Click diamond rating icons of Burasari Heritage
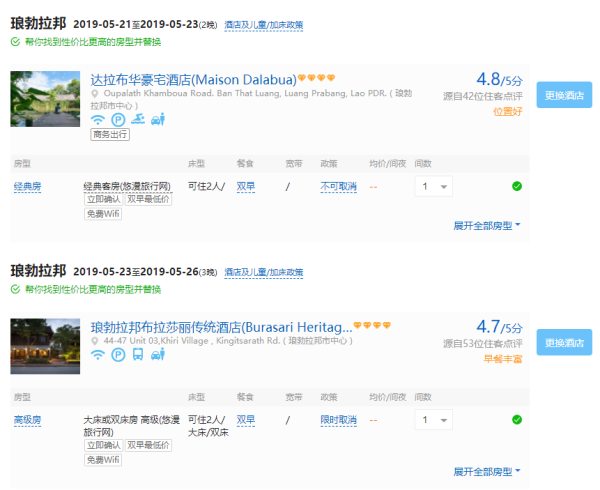The width and height of the screenshot is (600, 490). pos(372,325)
